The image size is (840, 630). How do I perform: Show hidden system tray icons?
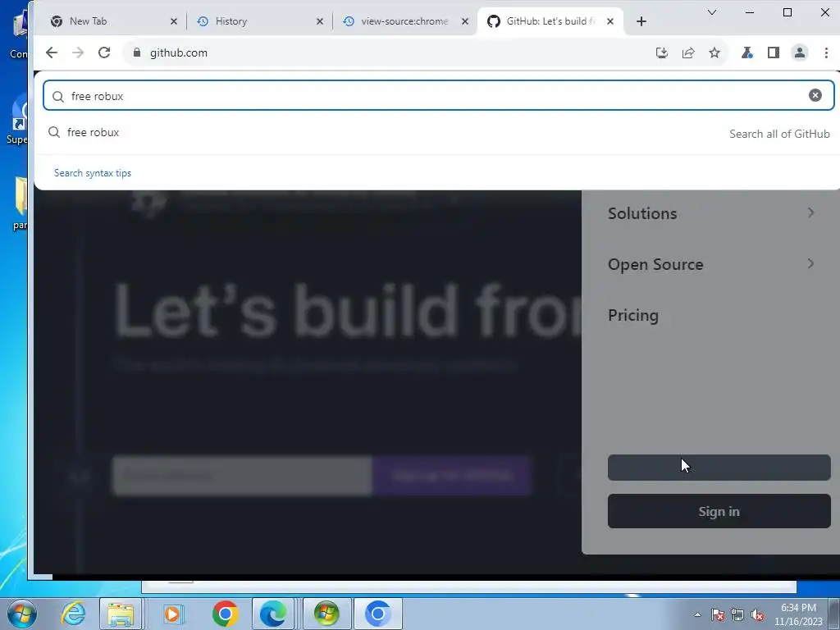[697, 614]
